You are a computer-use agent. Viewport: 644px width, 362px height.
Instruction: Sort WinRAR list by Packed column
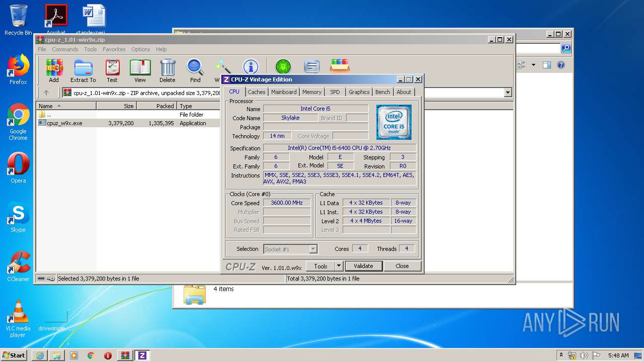click(x=156, y=106)
